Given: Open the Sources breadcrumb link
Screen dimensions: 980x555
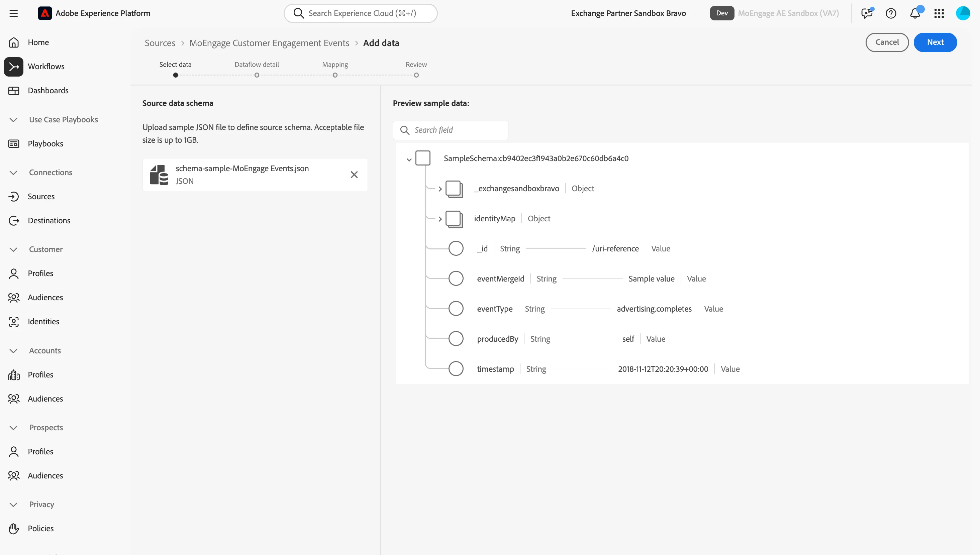Looking at the screenshot, I should pyautogui.click(x=160, y=43).
